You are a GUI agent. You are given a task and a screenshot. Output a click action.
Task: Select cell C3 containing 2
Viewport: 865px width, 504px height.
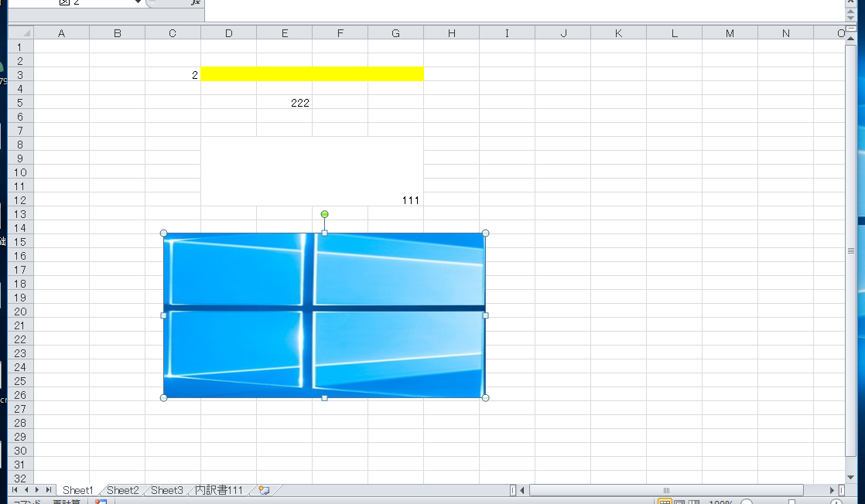(173, 74)
